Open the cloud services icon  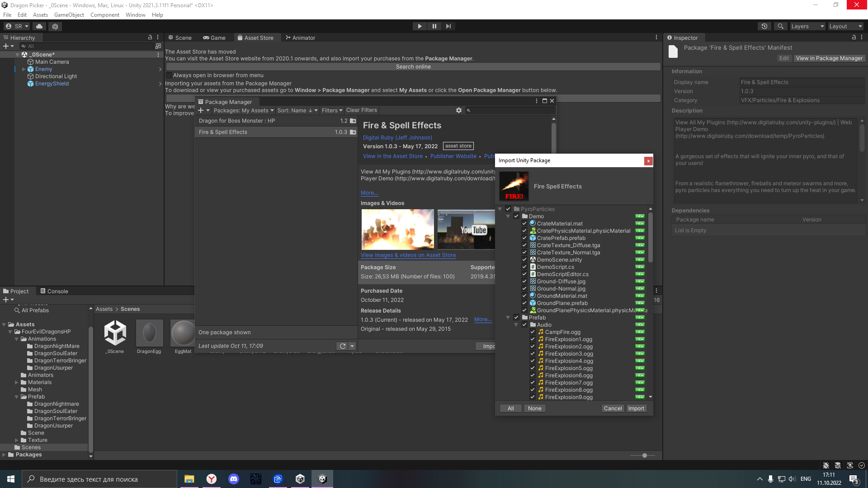point(39,26)
